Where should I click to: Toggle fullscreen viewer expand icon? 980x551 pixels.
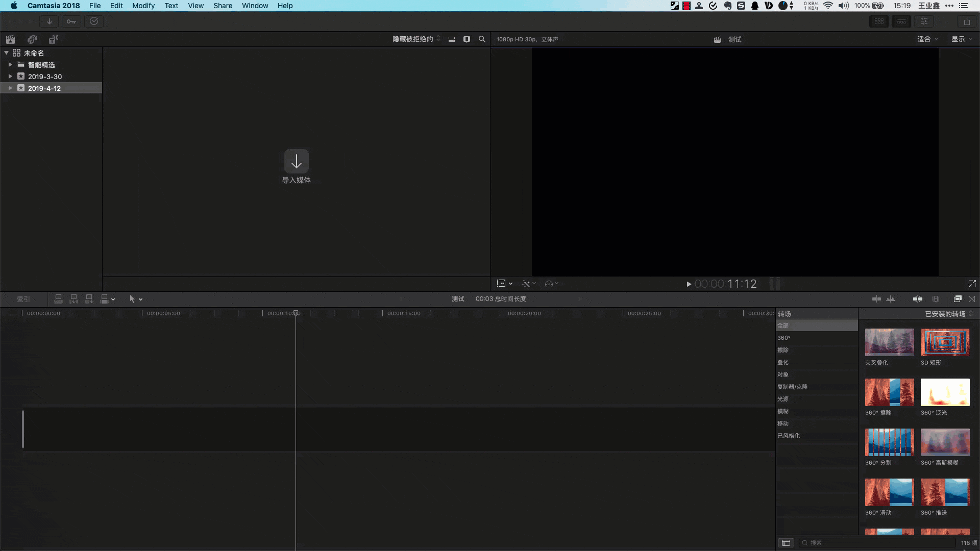[972, 284]
